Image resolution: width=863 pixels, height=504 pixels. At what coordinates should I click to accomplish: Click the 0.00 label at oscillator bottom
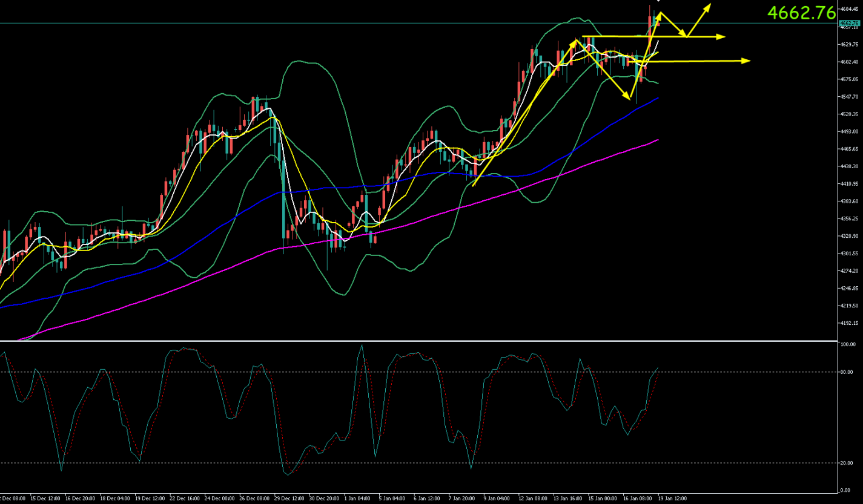(846, 489)
